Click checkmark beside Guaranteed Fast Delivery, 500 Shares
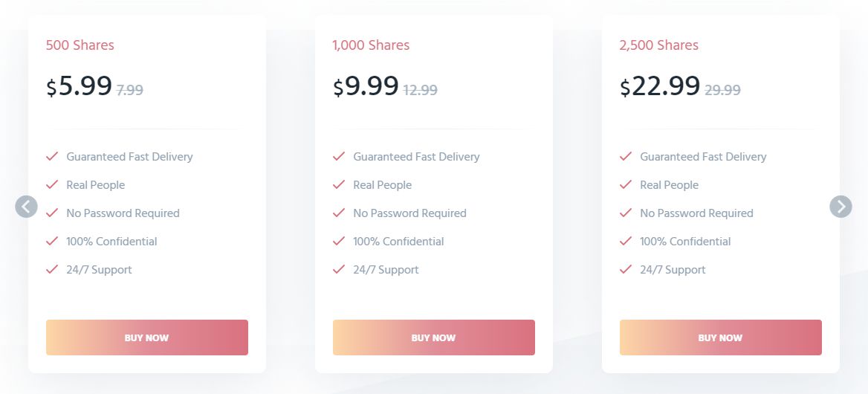The image size is (868, 394). (x=52, y=157)
